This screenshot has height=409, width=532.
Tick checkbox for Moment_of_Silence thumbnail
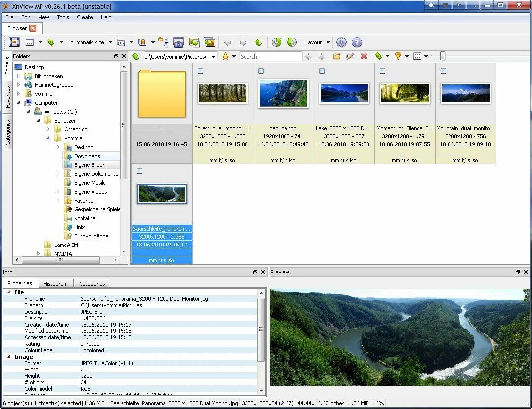[382, 71]
